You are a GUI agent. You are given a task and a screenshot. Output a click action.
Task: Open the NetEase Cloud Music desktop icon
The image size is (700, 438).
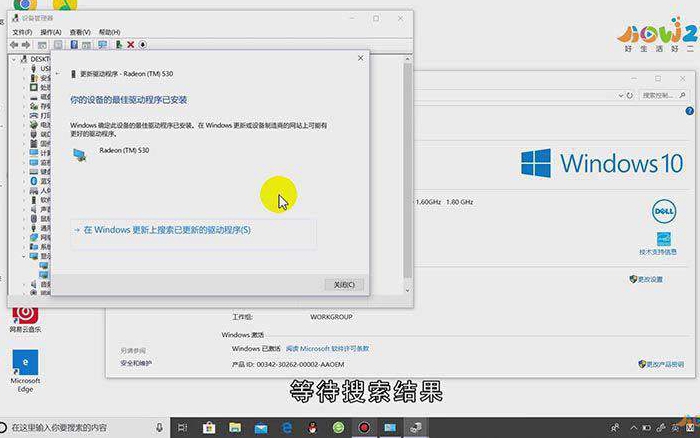click(25, 319)
